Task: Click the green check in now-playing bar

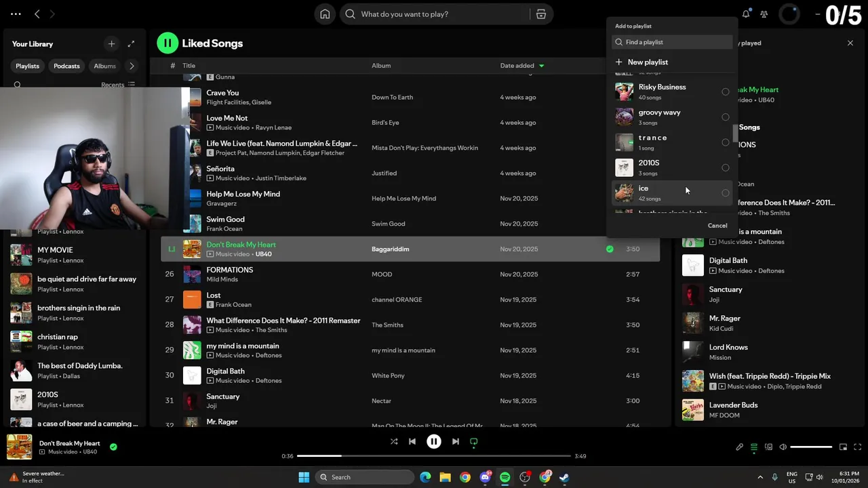Action: tap(113, 447)
